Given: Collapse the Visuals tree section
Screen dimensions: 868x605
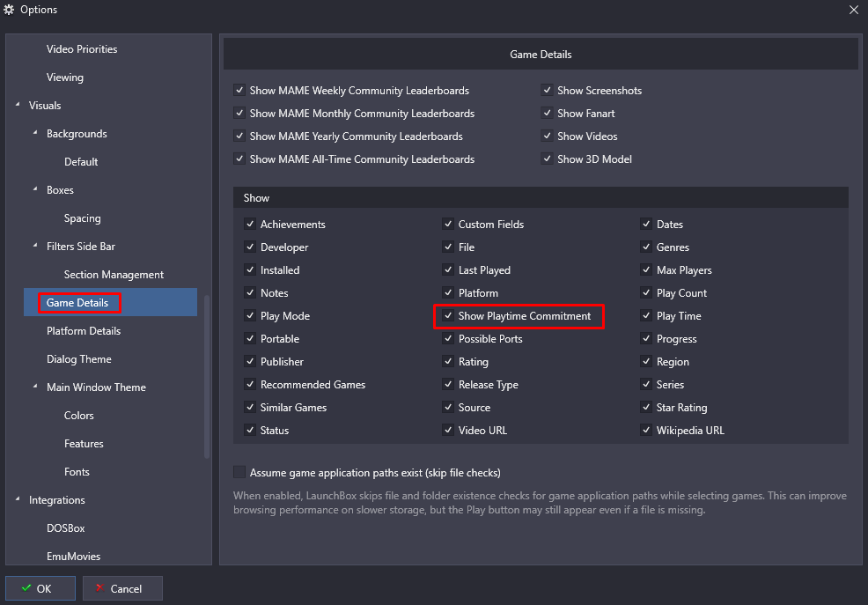Looking at the screenshot, I should point(18,105).
